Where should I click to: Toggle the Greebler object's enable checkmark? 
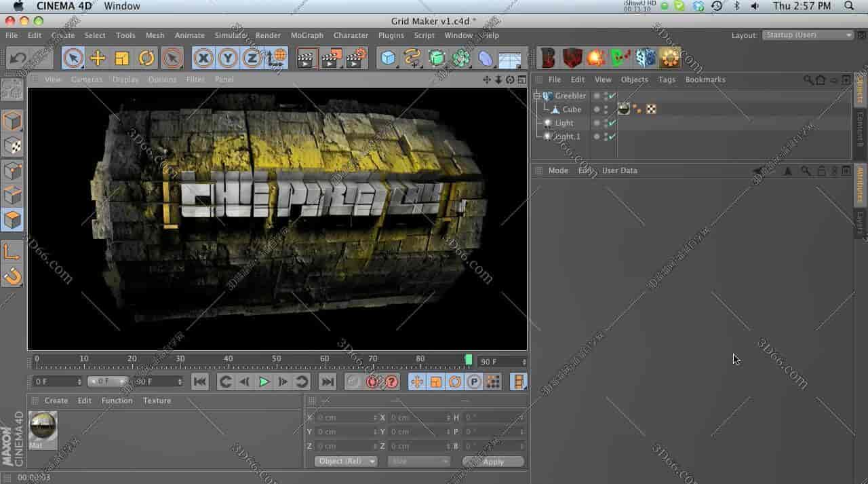612,96
